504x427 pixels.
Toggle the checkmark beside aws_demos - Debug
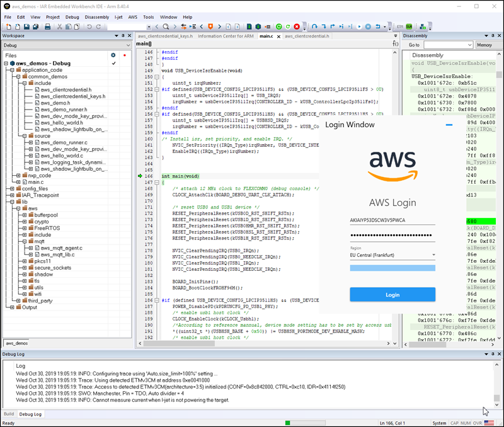(x=113, y=64)
